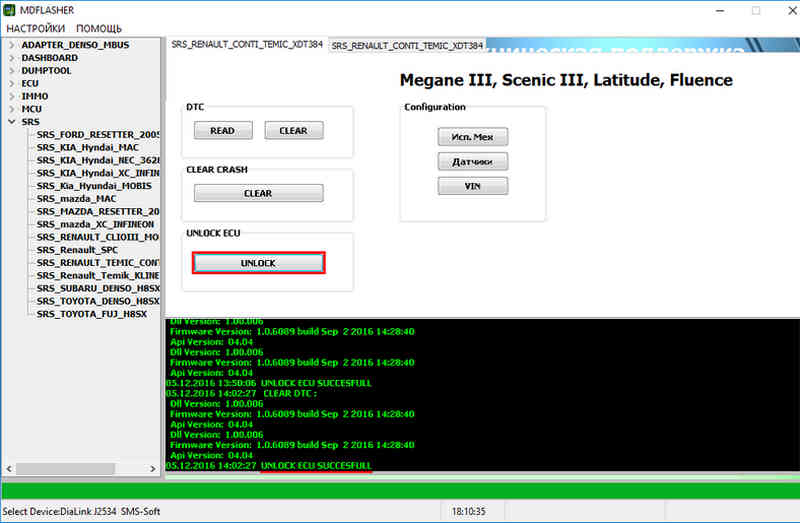Click the Megane III, Scenic III heading

(x=566, y=80)
